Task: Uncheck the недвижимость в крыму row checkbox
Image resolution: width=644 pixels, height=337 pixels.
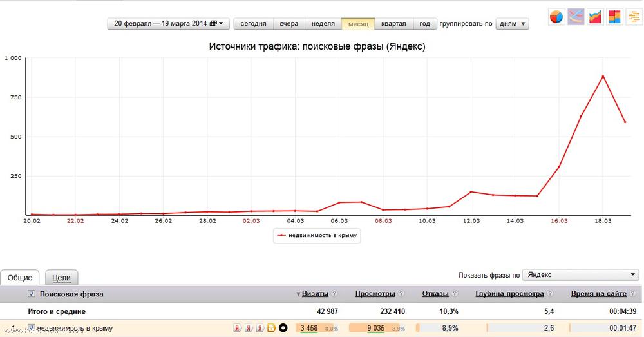Action: 31,328
